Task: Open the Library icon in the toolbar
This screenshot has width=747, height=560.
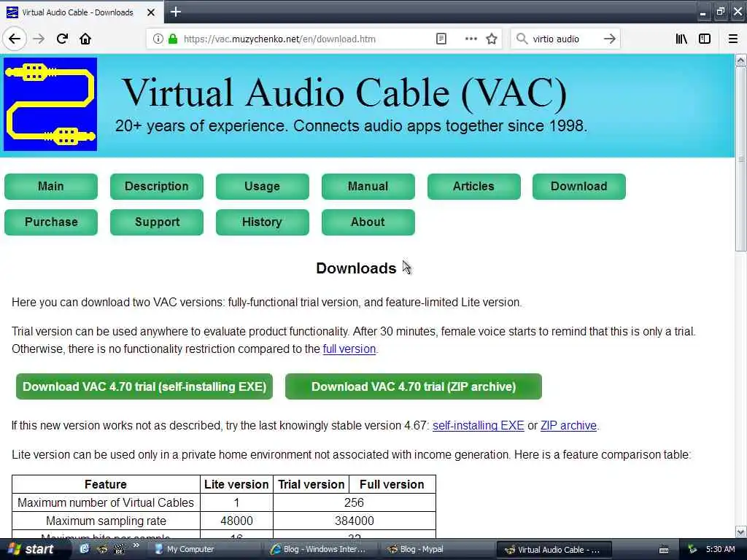Action: [x=681, y=39]
